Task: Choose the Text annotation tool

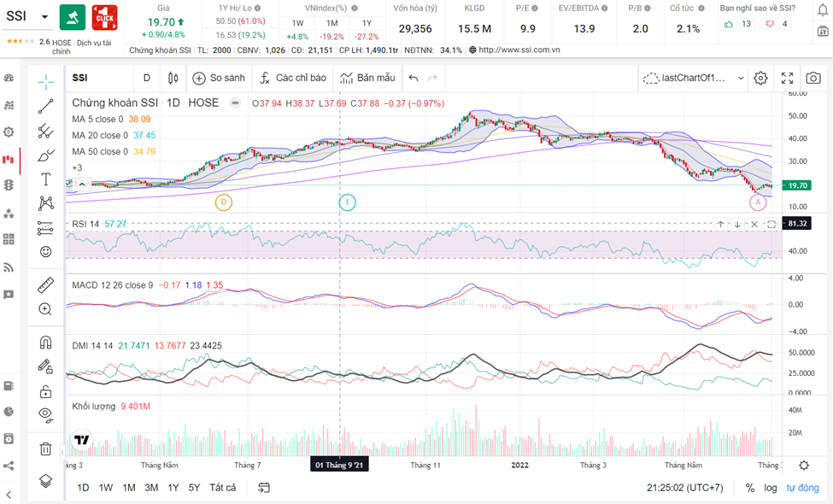Action: (45, 179)
